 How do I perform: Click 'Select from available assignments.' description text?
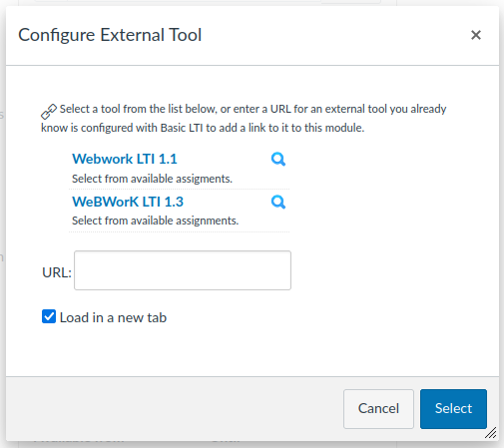pos(156,221)
